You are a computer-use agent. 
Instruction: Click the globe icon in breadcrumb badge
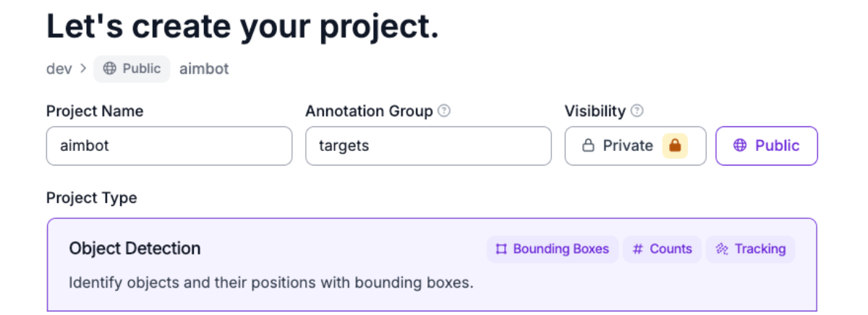[109, 69]
